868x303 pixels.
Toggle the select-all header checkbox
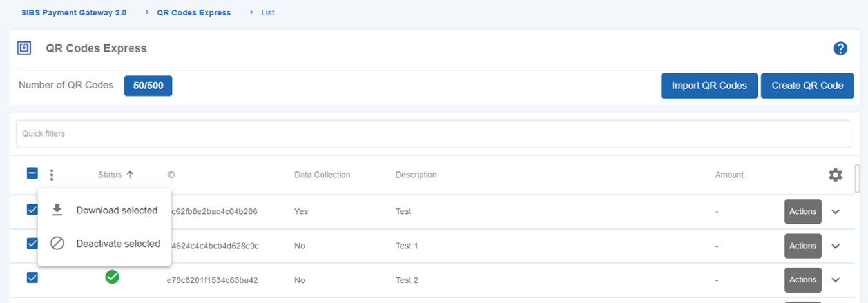pyautogui.click(x=32, y=173)
